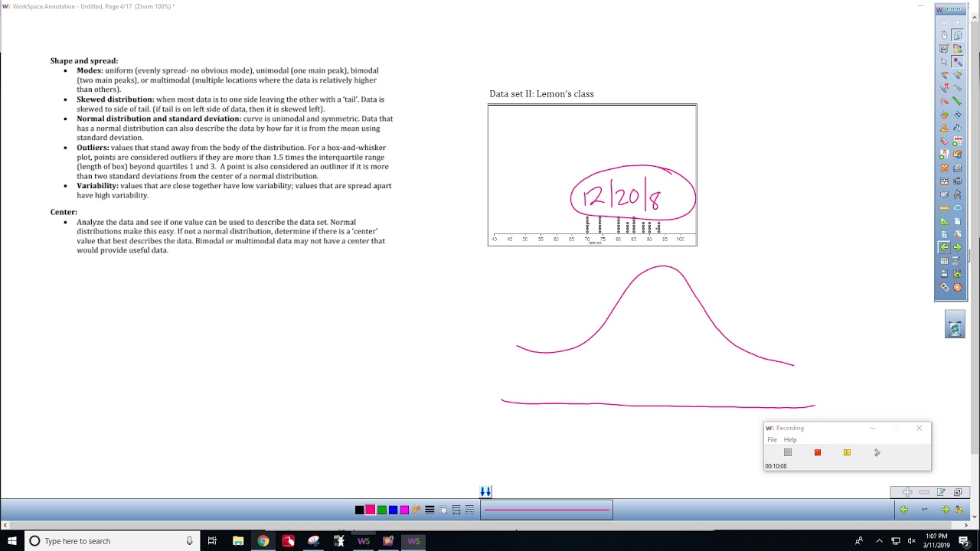Click the right green arrow in side toolbar

point(957,247)
